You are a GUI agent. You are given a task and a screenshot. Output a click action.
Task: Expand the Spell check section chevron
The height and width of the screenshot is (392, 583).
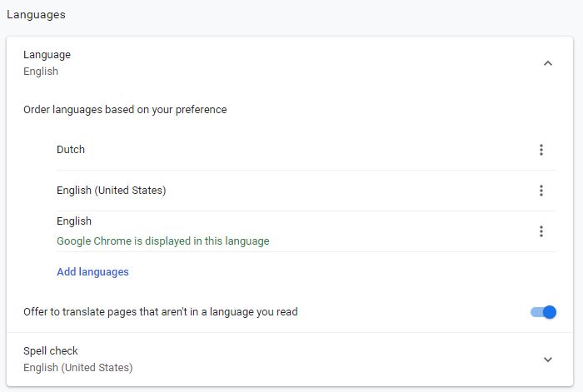(548, 360)
